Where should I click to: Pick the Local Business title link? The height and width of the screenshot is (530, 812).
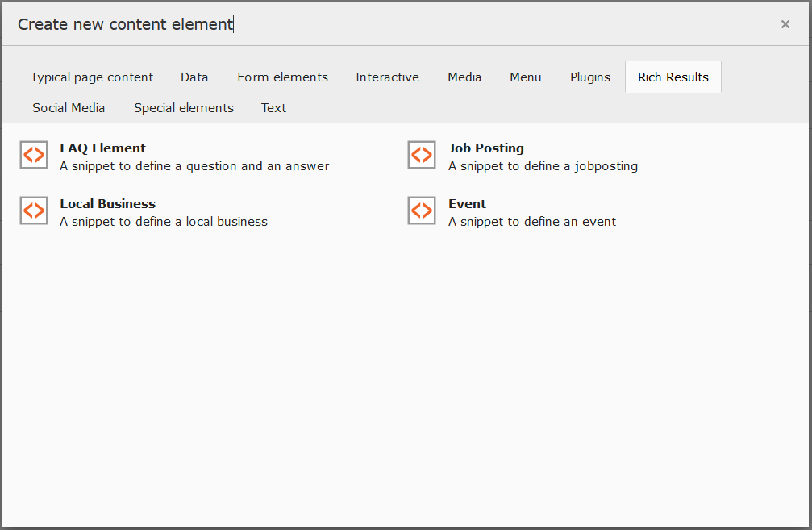107,204
